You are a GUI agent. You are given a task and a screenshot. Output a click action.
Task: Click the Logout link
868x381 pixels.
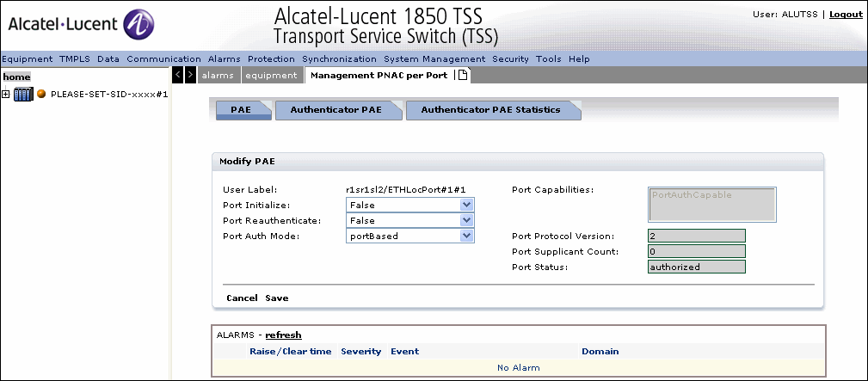[x=846, y=15]
